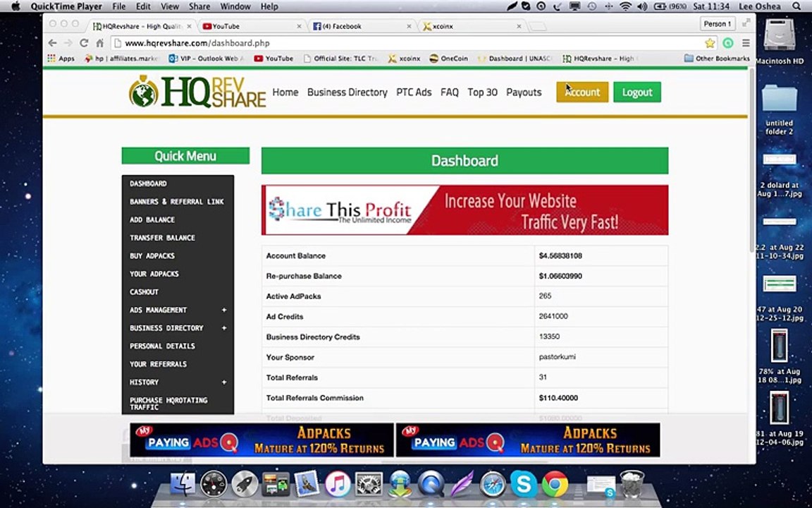Open Launchpad rocket icon in the Dock
The height and width of the screenshot is (508, 812).
[245, 484]
